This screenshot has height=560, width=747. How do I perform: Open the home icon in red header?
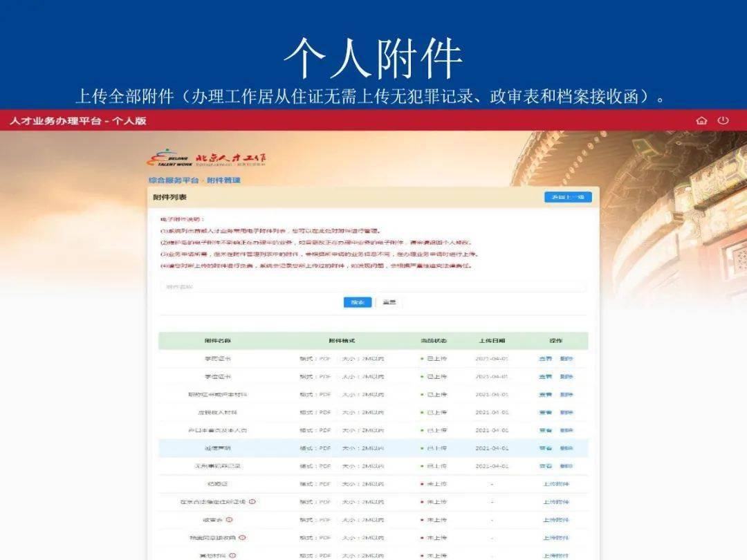(x=701, y=120)
